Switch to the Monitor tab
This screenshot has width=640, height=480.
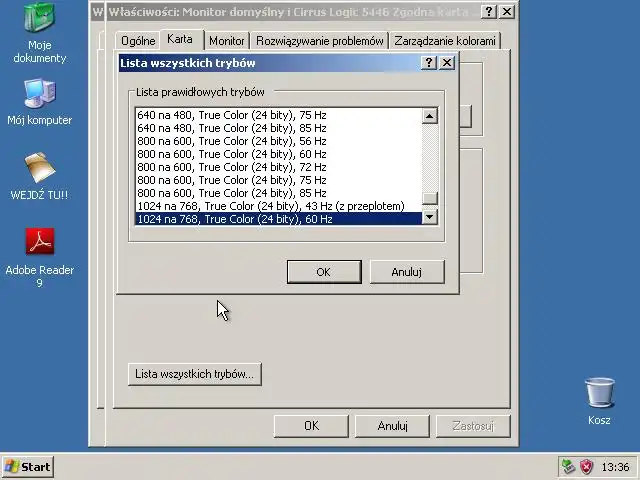click(x=227, y=41)
